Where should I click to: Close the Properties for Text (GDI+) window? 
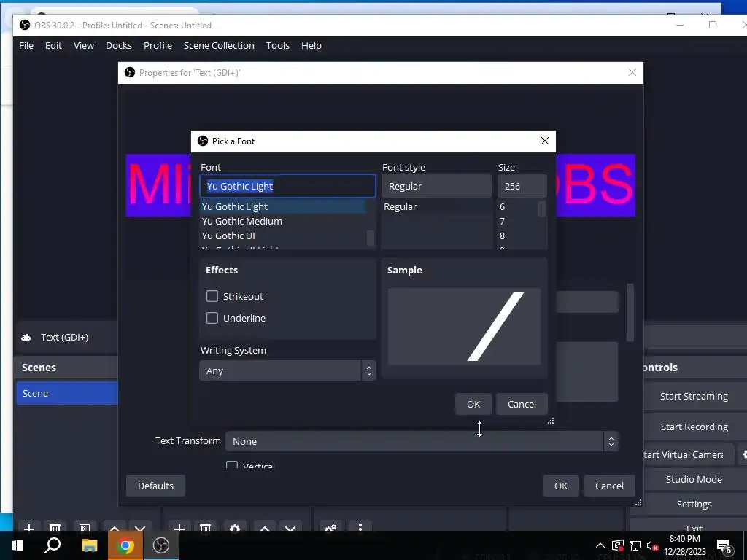(x=632, y=72)
